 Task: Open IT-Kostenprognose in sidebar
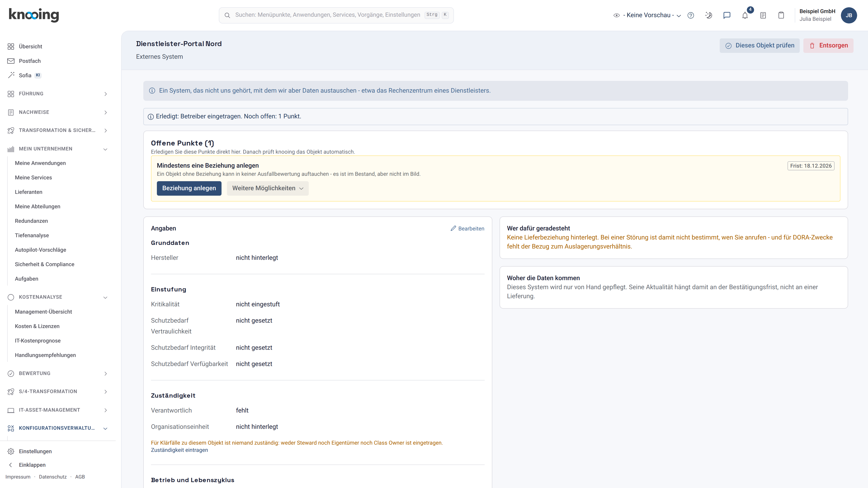(x=38, y=341)
